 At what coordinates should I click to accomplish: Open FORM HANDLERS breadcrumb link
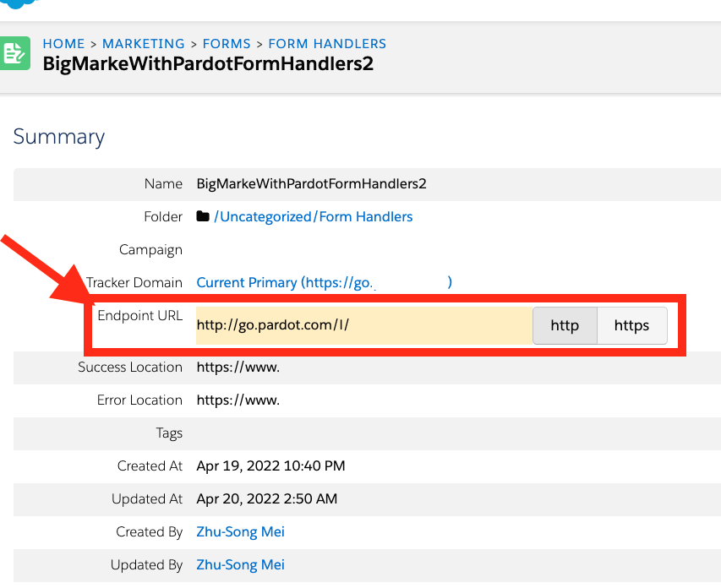(327, 44)
